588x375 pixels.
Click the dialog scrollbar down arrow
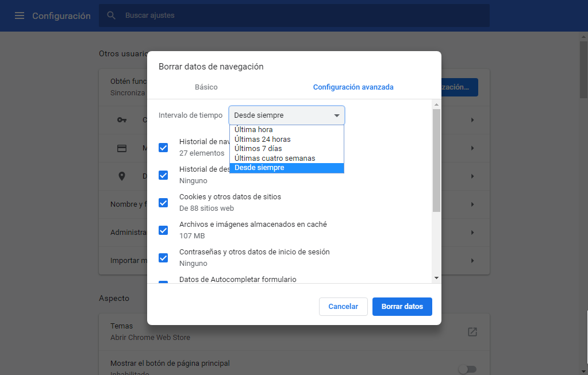[436, 278]
